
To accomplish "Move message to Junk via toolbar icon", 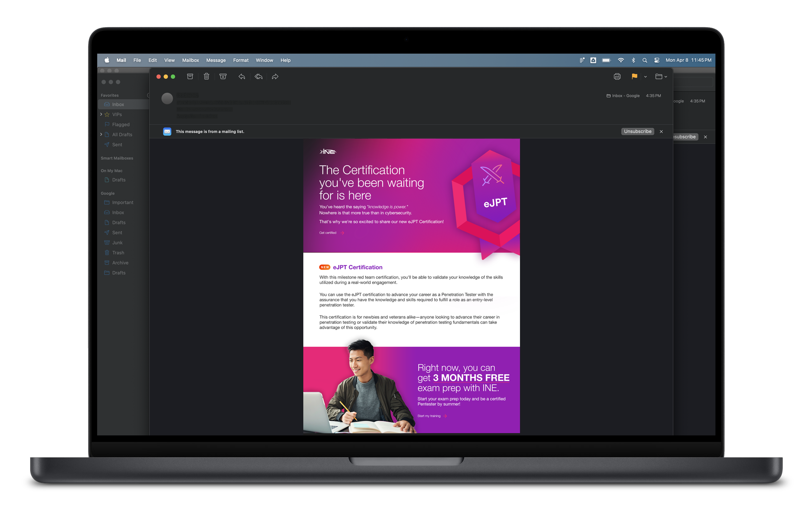I will pyautogui.click(x=223, y=77).
